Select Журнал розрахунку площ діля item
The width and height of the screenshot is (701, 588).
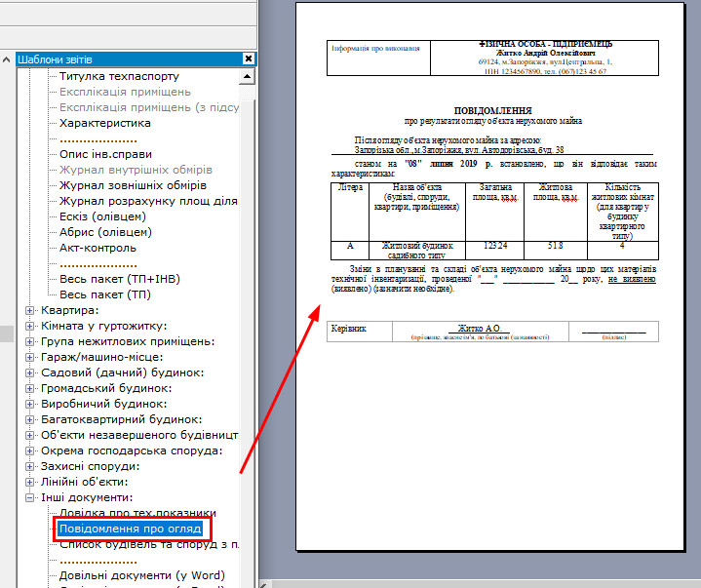tap(148, 201)
